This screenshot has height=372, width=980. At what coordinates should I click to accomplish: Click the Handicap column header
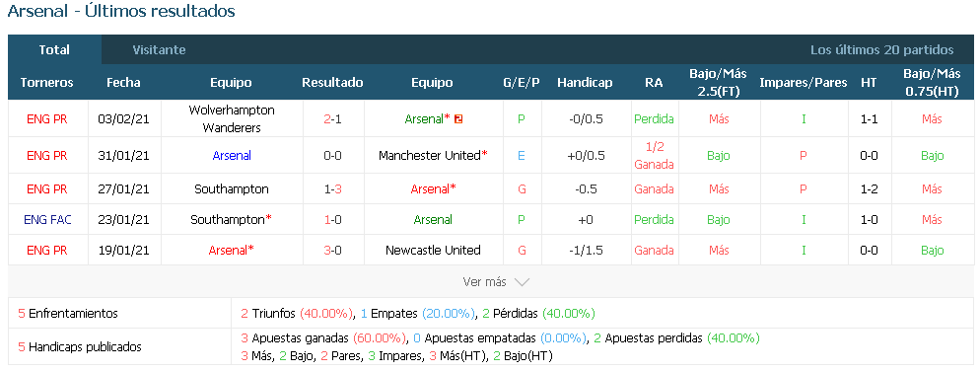[585, 83]
